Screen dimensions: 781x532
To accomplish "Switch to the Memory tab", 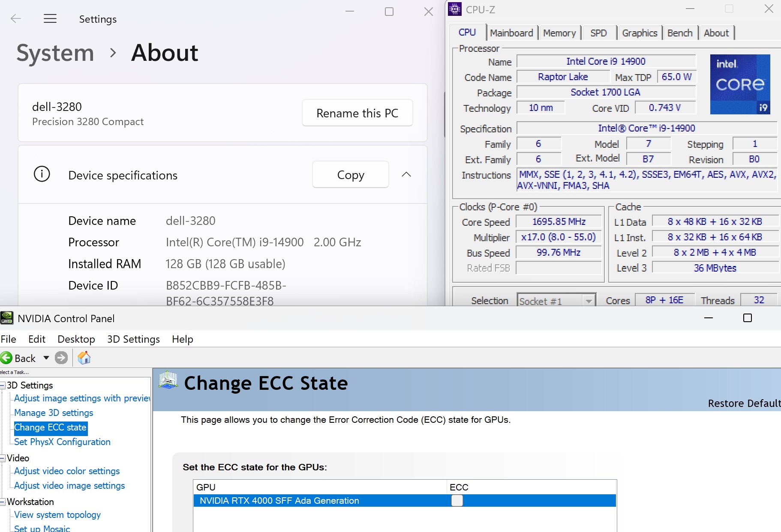I will point(559,33).
